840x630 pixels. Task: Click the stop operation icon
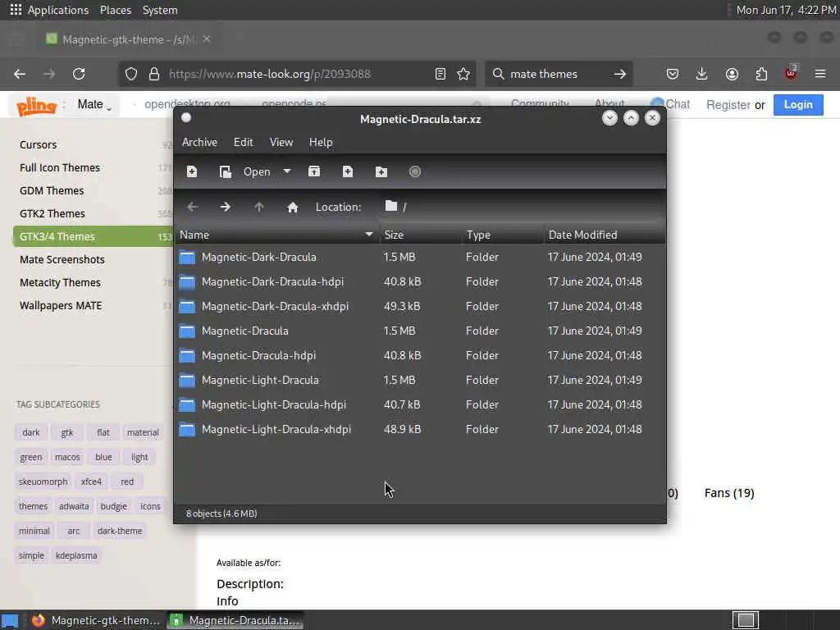[x=414, y=171]
